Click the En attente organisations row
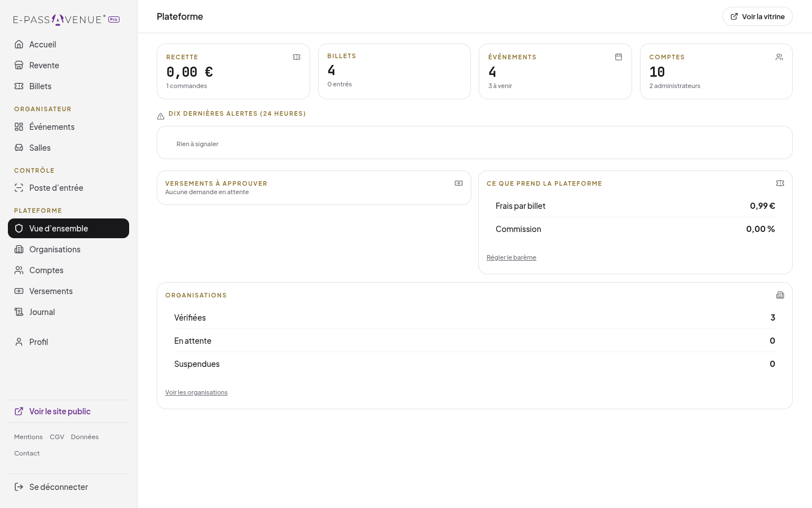Viewport: 812px width, 508px height. coord(475,341)
